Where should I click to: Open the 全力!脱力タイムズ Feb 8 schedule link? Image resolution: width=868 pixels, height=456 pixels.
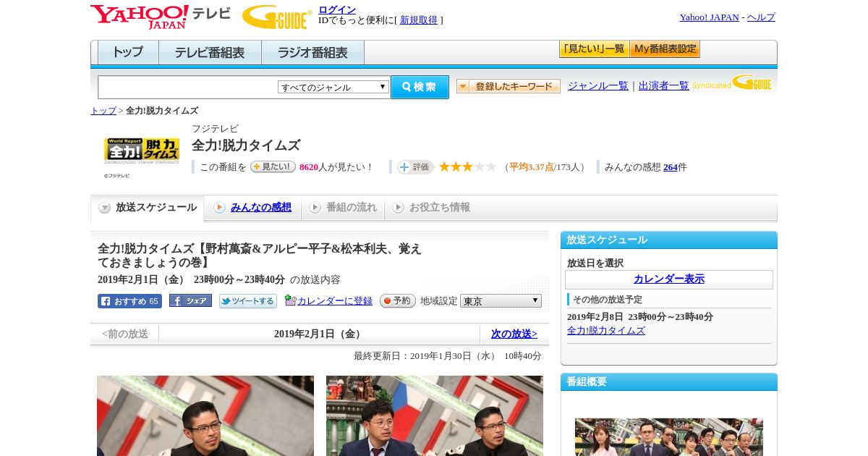tap(606, 331)
